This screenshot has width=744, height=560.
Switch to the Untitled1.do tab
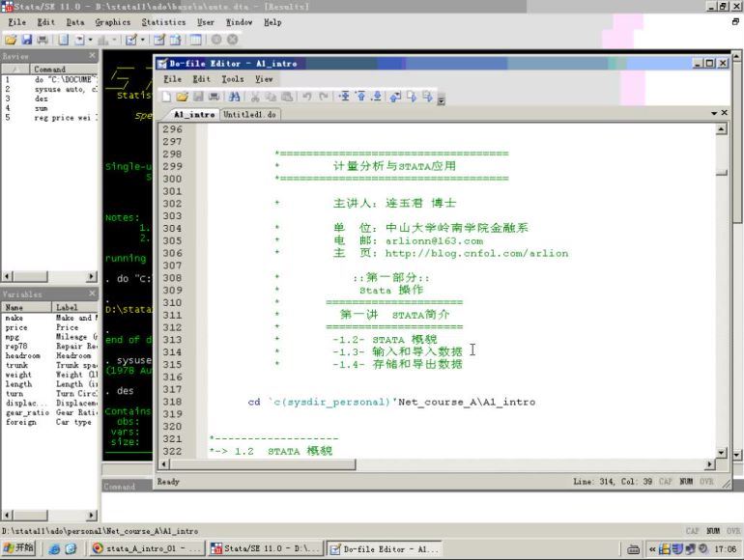click(249, 114)
